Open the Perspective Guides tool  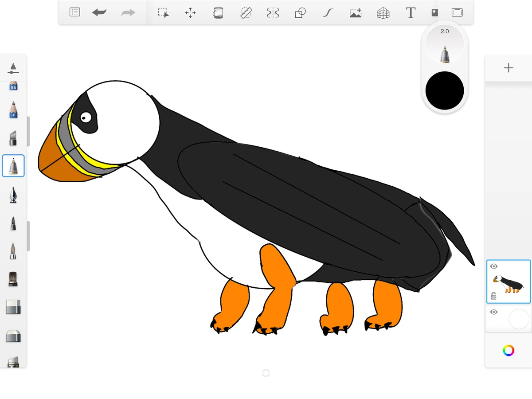coord(382,13)
